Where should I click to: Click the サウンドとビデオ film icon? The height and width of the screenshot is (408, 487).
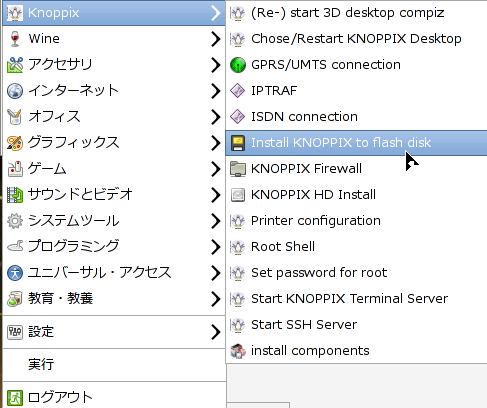point(15,195)
